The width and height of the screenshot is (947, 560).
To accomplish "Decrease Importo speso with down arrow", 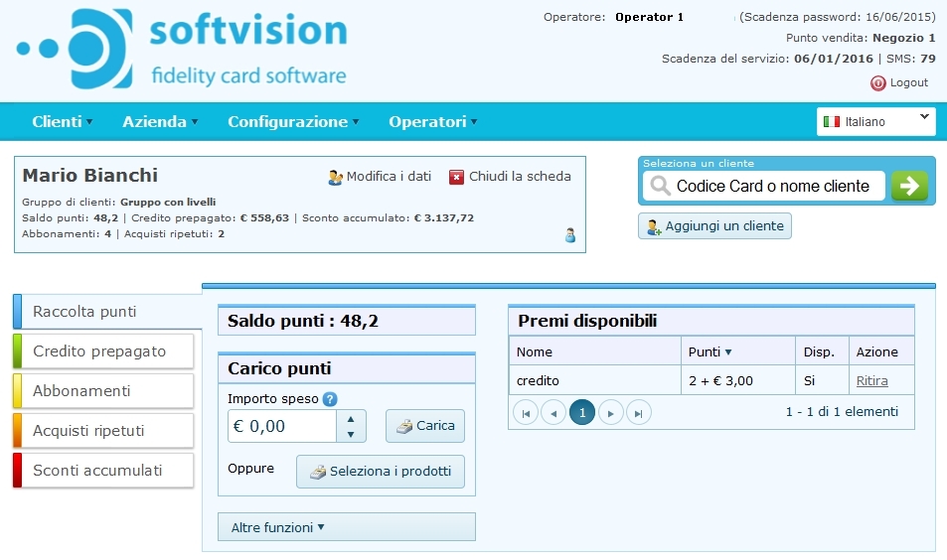I will tap(351, 434).
